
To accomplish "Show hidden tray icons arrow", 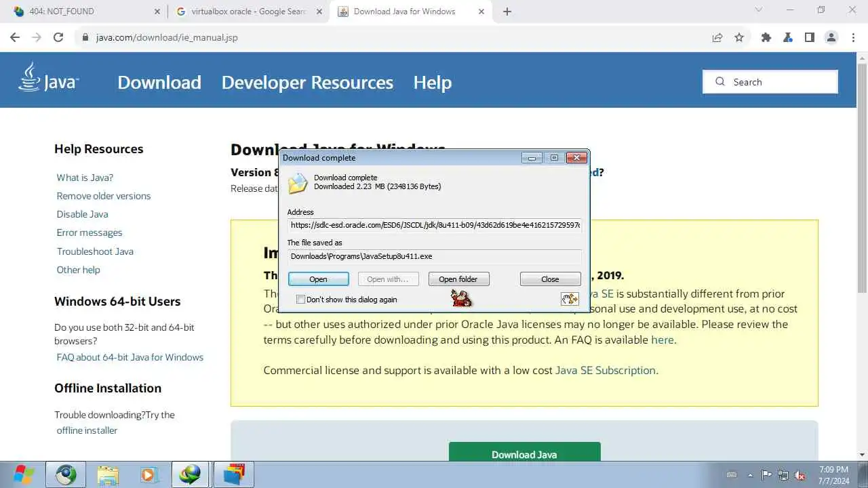I will coord(750,474).
